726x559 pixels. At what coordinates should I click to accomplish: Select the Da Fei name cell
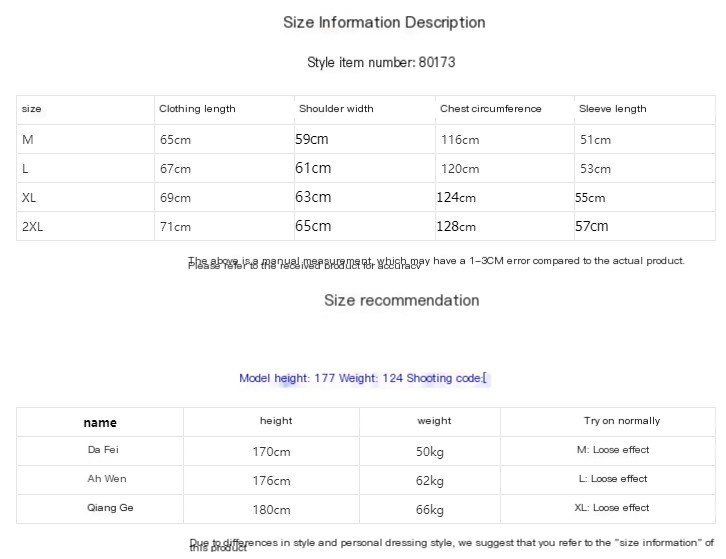point(102,450)
